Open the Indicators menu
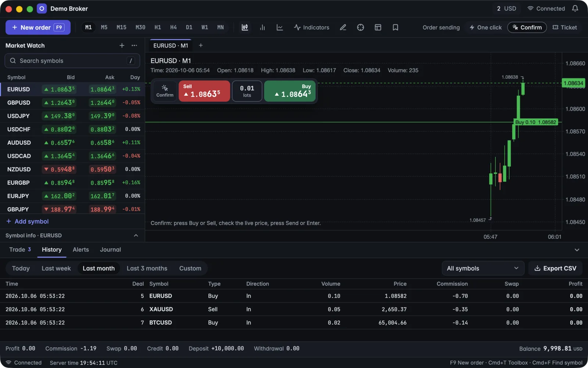The width and height of the screenshot is (588, 368). (312, 27)
